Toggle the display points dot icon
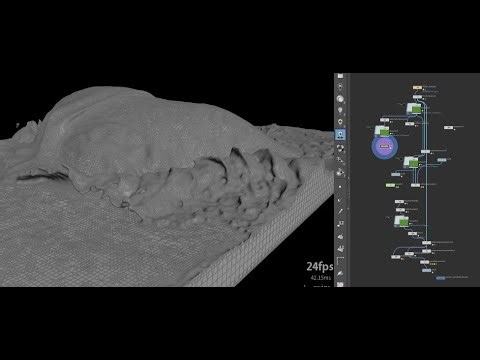Viewport: 480px width, 360px height. pos(340,187)
